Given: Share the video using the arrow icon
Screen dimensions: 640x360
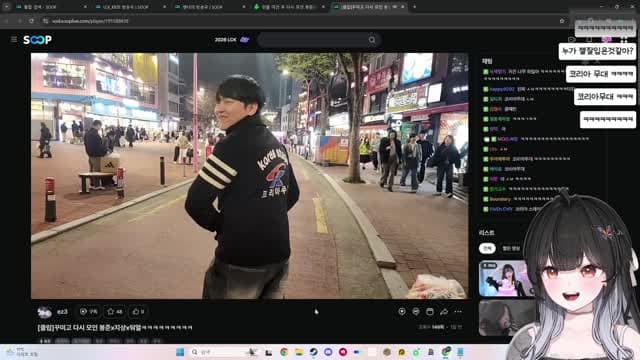Looking at the screenshot, I should click(444, 311).
